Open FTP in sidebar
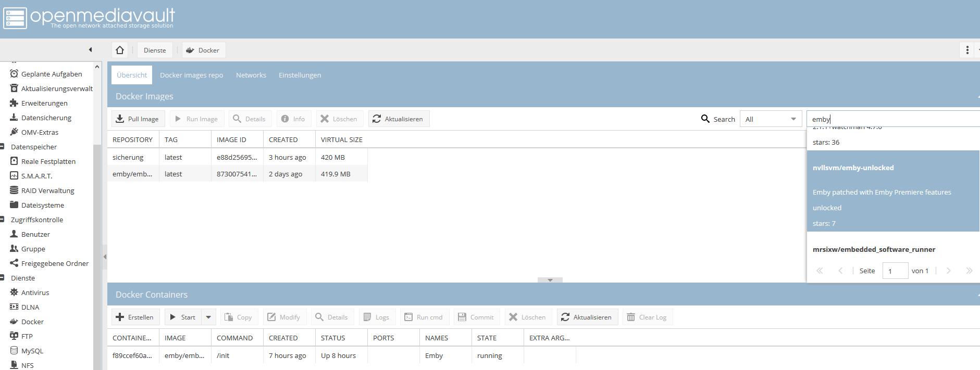This screenshot has width=980, height=370. 21,336
